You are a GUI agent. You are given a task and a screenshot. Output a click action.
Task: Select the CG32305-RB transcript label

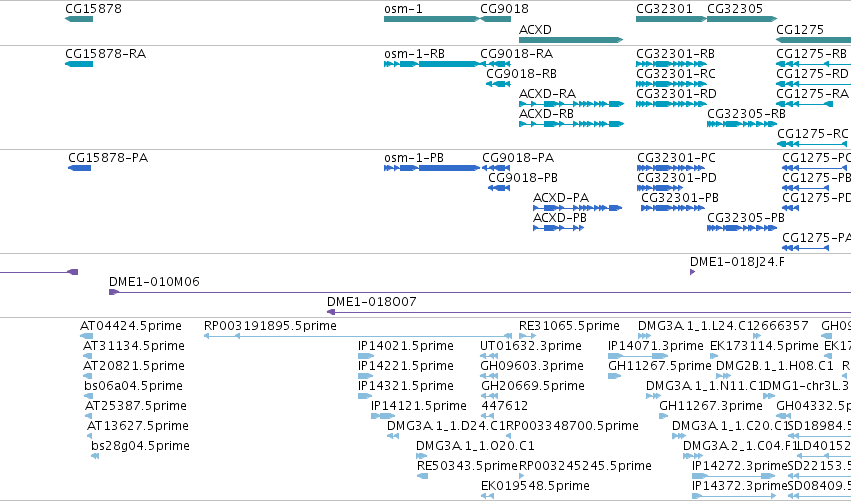pyautogui.click(x=746, y=114)
